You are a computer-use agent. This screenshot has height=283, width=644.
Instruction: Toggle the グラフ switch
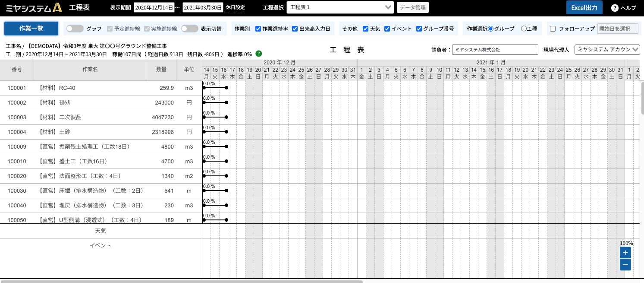point(75,29)
